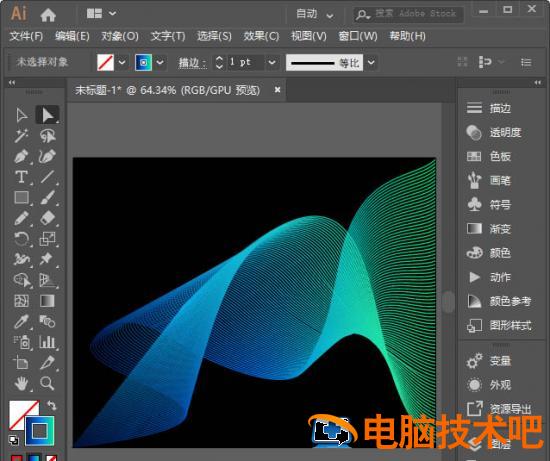Select the Eraser tool
The width and height of the screenshot is (550, 461).
coord(47,218)
